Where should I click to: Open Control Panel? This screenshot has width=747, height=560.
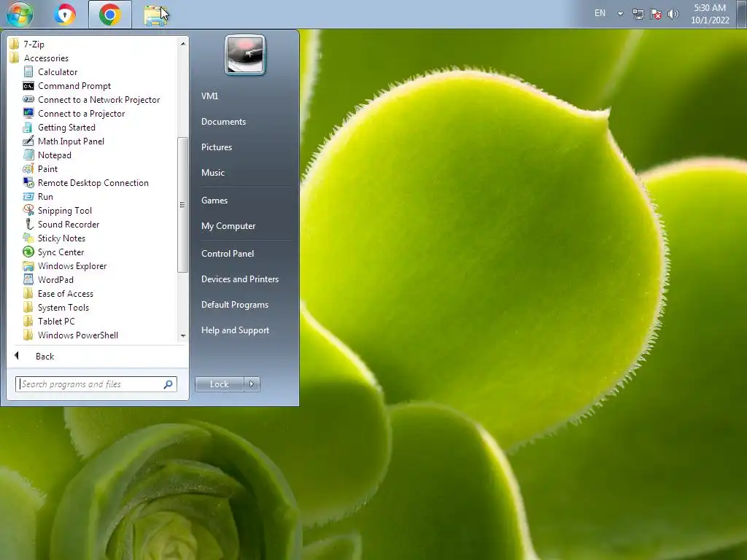coord(228,253)
